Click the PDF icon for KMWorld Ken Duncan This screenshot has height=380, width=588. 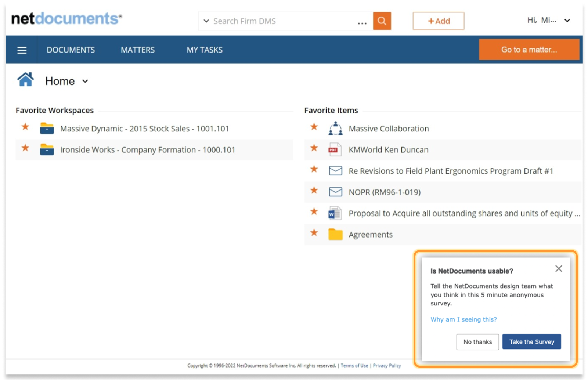click(335, 150)
